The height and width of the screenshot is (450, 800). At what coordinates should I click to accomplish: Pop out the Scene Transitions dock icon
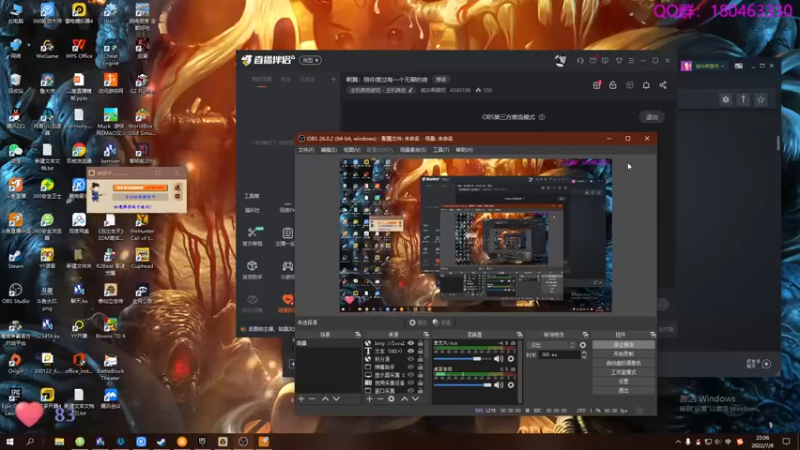585,335
